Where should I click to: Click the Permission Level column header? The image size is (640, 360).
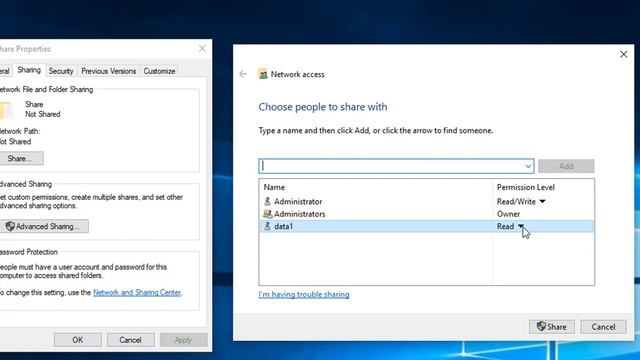click(525, 187)
